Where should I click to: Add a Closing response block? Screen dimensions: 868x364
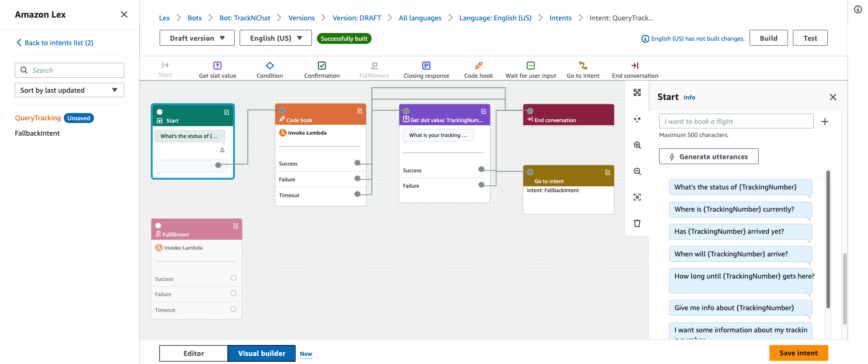(426, 70)
